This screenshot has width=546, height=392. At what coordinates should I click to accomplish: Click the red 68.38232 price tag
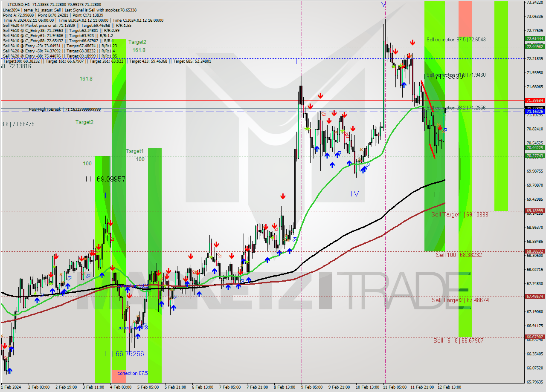click(534, 251)
